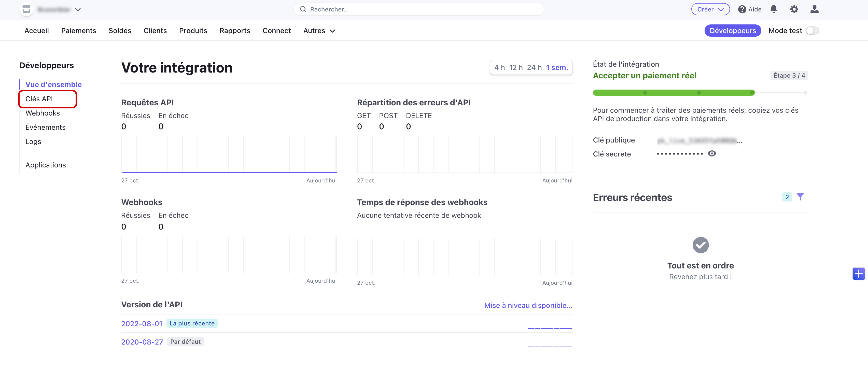Select the 24 h time range
Screen dimensions: 868x372
(x=534, y=67)
